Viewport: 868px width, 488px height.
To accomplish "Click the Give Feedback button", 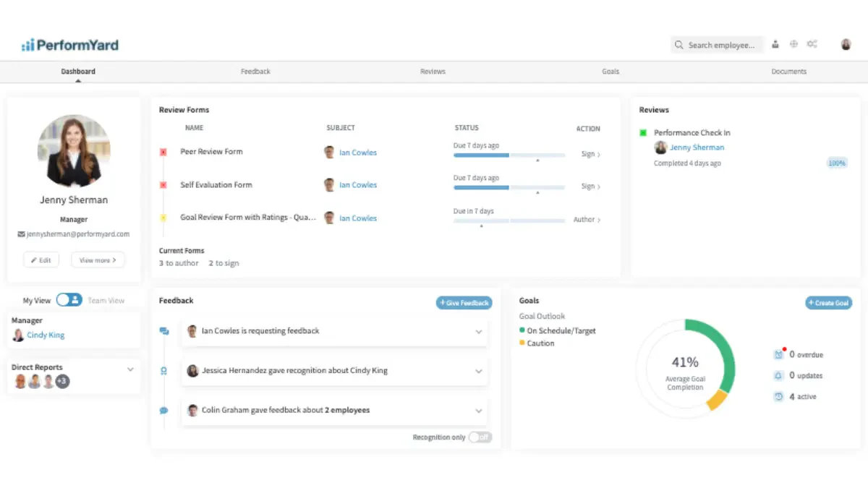I will click(464, 303).
